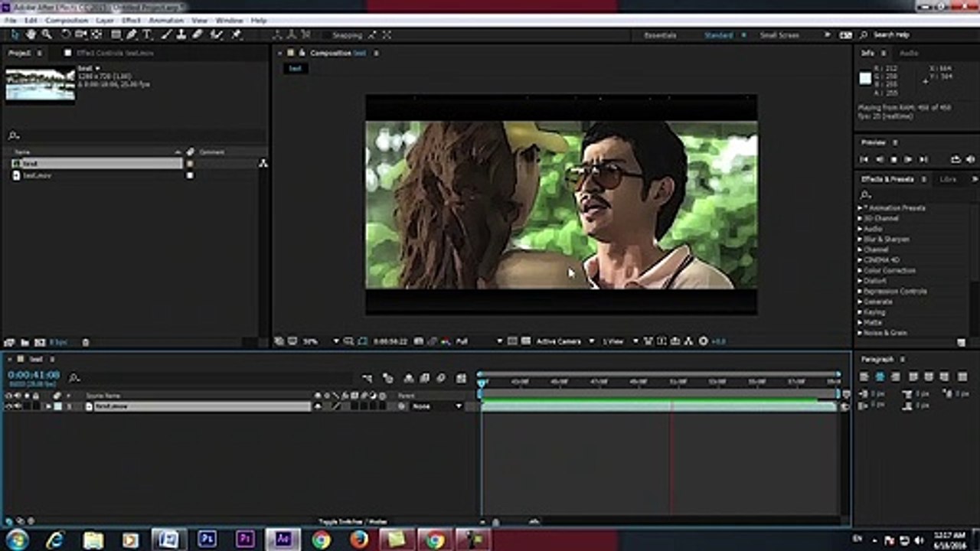This screenshot has height=551, width=980.
Task: Expand the test.mov layer properties triangle
Action: pyautogui.click(x=49, y=406)
